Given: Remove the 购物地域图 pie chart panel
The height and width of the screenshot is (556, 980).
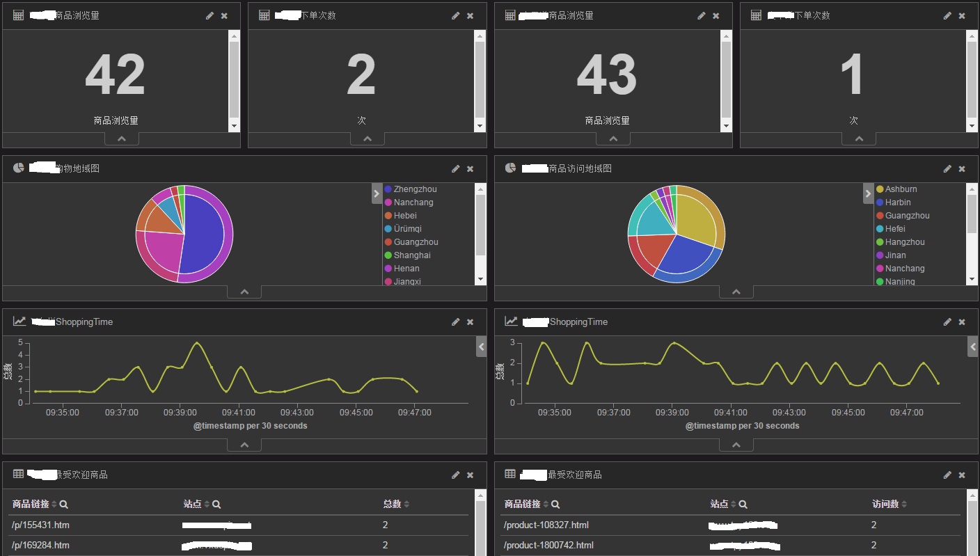Looking at the screenshot, I should point(470,168).
